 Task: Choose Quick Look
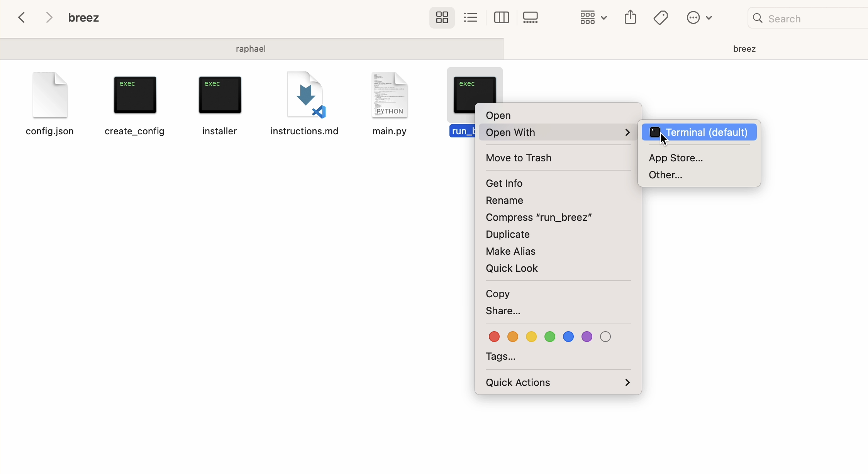558,268
